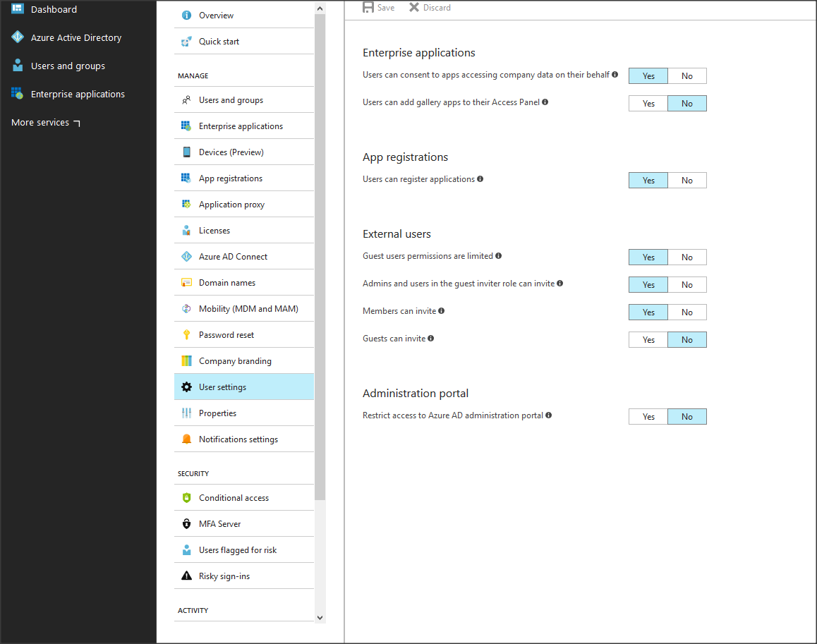Restrict access to Azure AD administration portal
This screenshot has width=817, height=644.
click(x=648, y=416)
